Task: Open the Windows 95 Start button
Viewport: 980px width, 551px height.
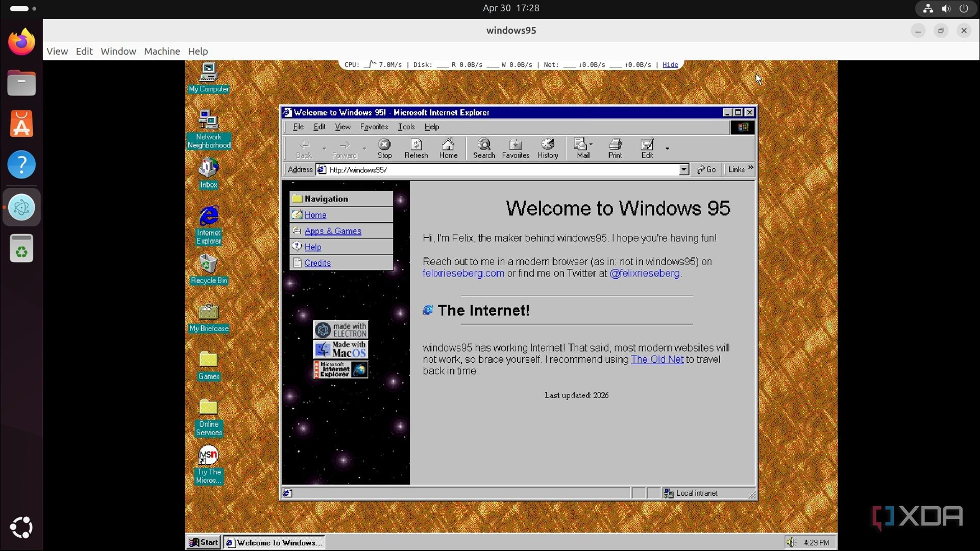Action: point(203,542)
